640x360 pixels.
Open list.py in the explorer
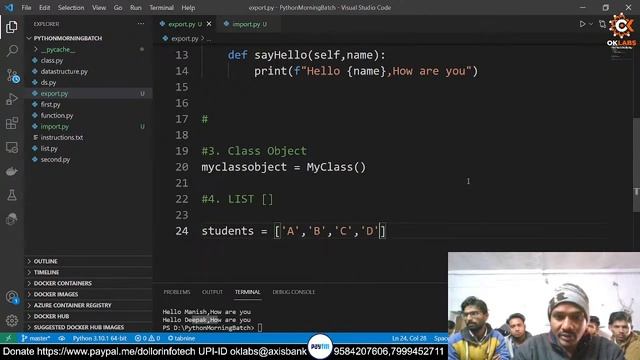[x=49, y=149]
